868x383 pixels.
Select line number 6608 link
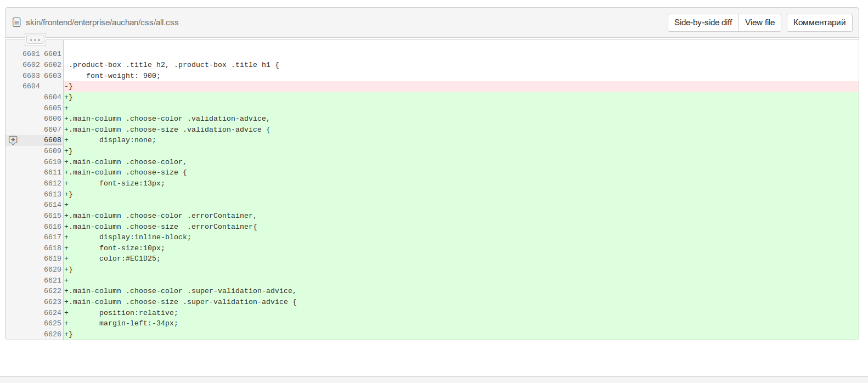(x=53, y=140)
